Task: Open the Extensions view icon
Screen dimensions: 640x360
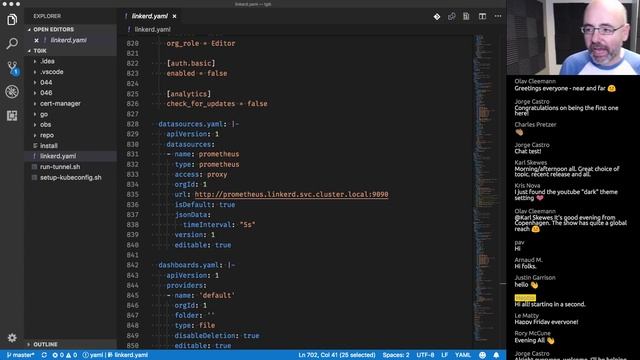Action: (x=12, y=116)
